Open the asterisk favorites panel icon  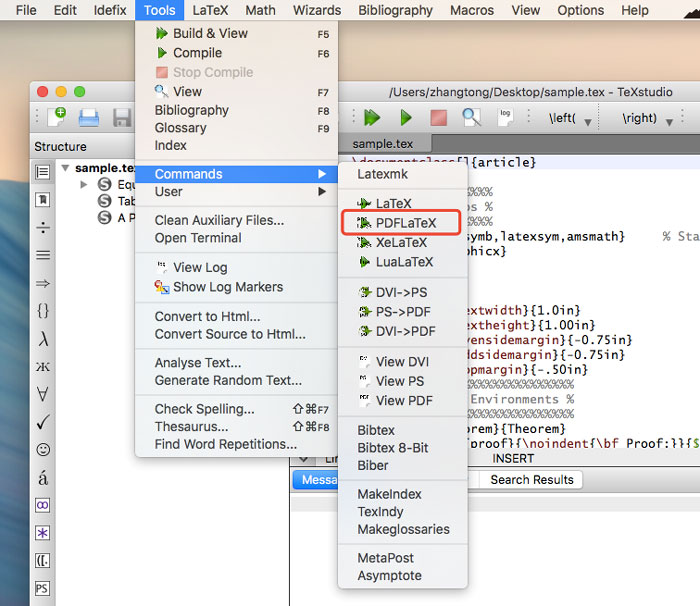click(x=43, y=533)
